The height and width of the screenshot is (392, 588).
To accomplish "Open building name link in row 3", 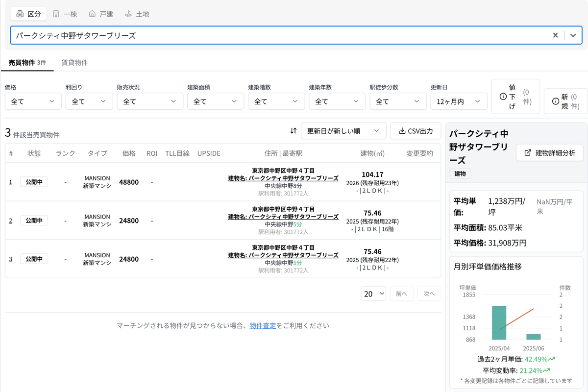I will point(283,255).
